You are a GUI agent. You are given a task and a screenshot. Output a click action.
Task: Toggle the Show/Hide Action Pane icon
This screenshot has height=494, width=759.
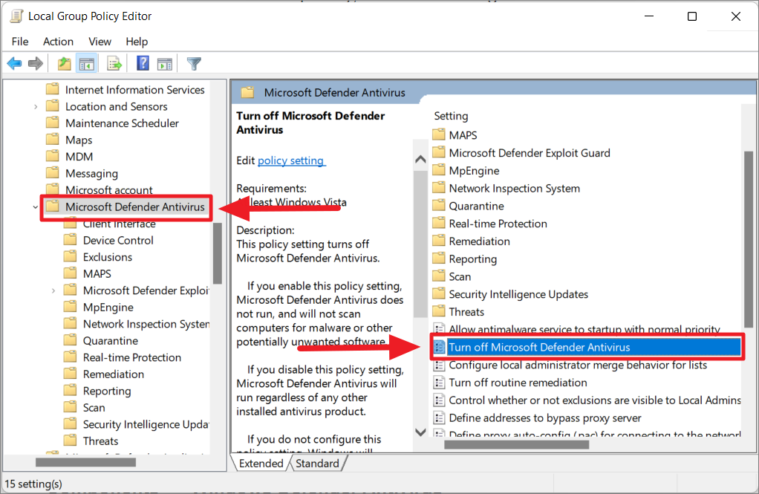click(x=165, y=63)
